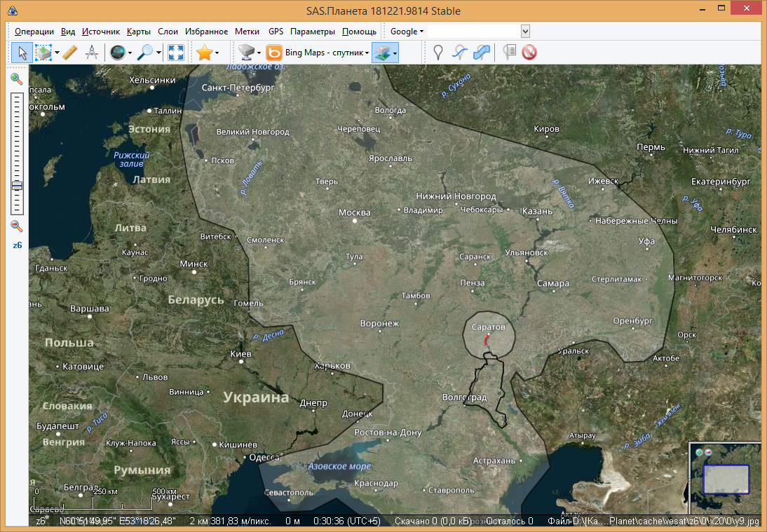This screenshot has width=767, height=532.
Task: Add a new polygon marker
Action: coord(482,53)
